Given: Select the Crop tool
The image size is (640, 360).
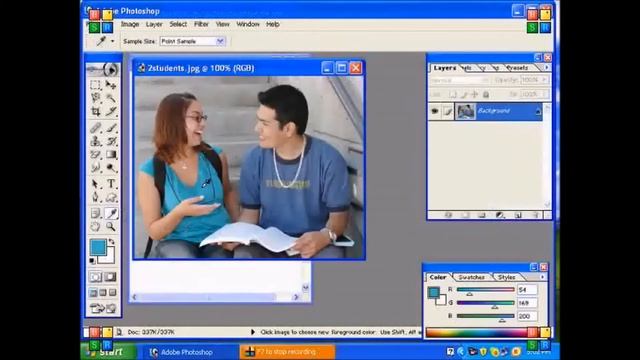Looking at the screenshot, I should coord(96,111).
